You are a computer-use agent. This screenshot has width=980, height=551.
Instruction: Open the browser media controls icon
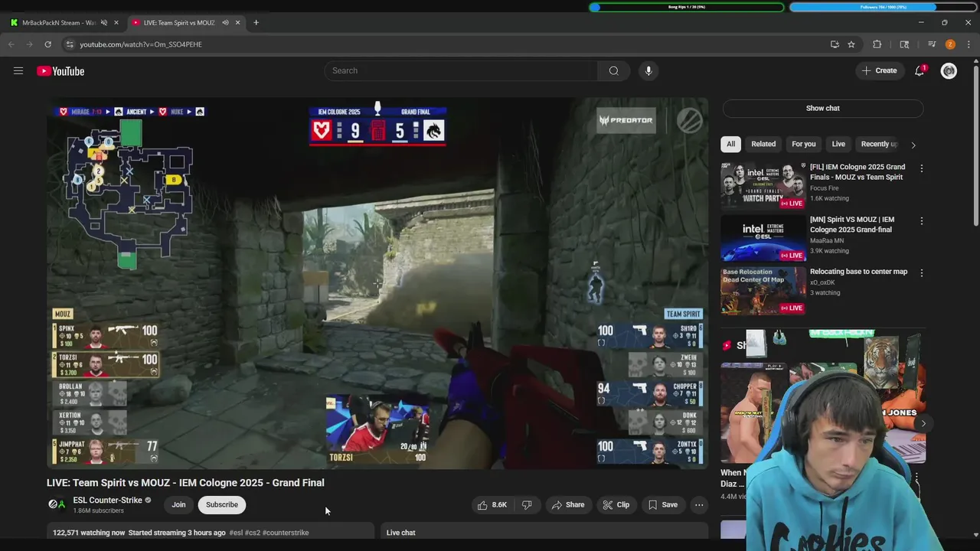tap(932, 44)
